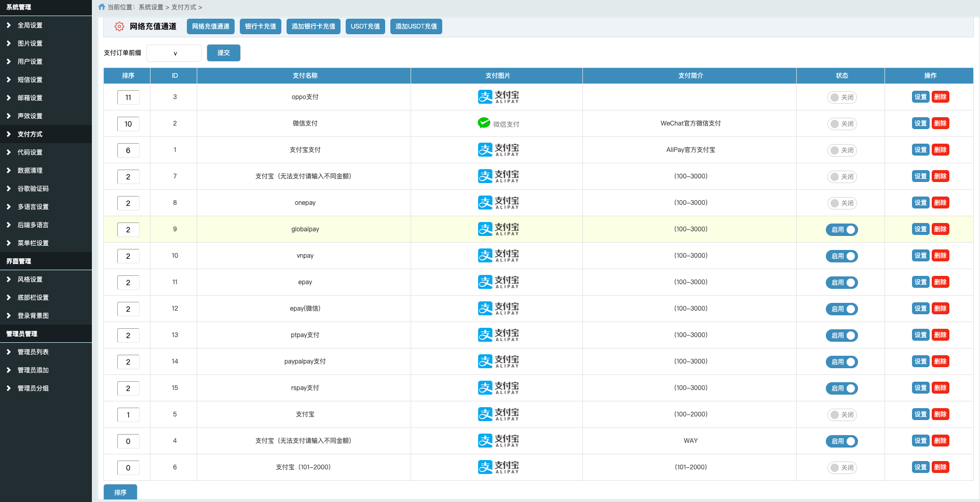Open 管理员分组 in the sidebar
Viewport: 980px width, 502px height.
(x=46, y=388)
